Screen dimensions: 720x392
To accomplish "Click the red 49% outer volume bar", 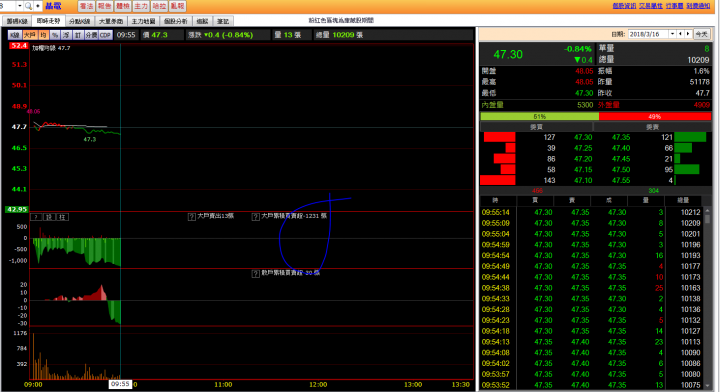I will tap(655, 117).
